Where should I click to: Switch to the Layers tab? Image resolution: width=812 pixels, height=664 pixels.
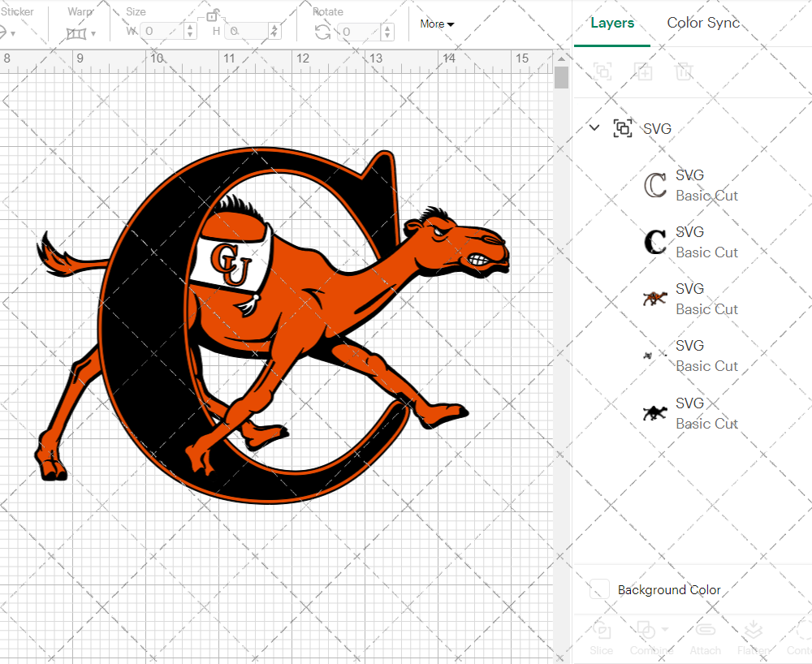click(x=612, y=23)
